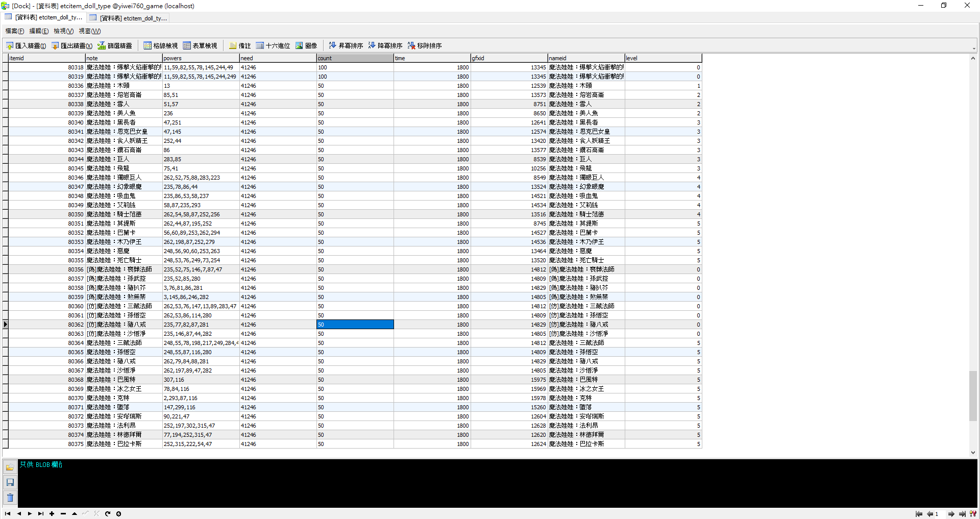Switch to Form View (表單檢視)
980x519 pixels.
[x=200, y=45]
